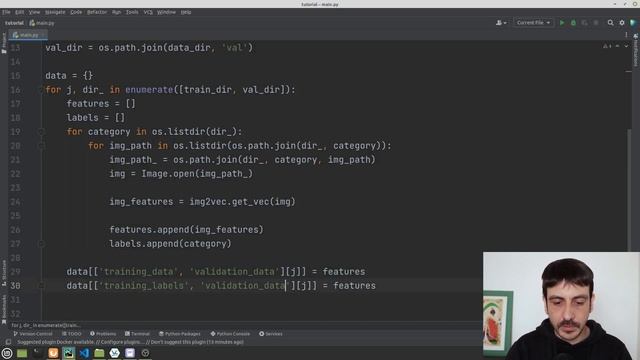640x360 pixels.
Task: Click the tutorial project breadcrumb
Action: [14, 23]
